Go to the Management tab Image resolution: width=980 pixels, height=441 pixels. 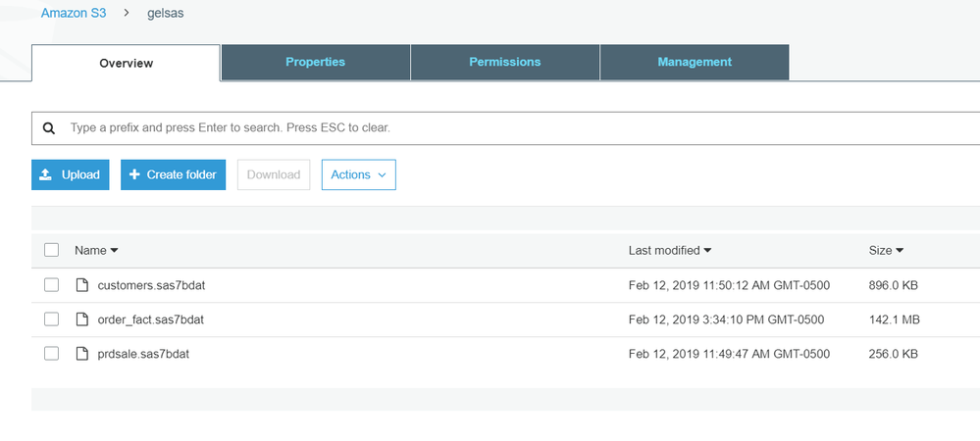(694, 62)
